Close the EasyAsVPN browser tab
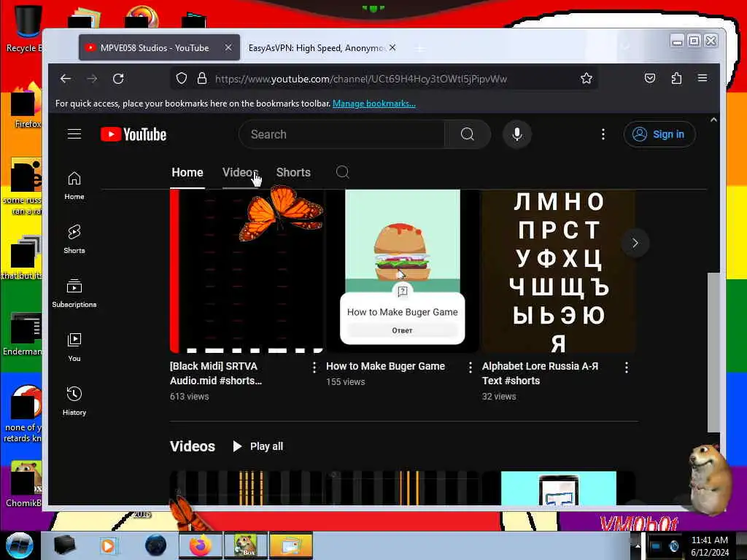Viewport: 747px width, 560px height. tap(392, 47)
